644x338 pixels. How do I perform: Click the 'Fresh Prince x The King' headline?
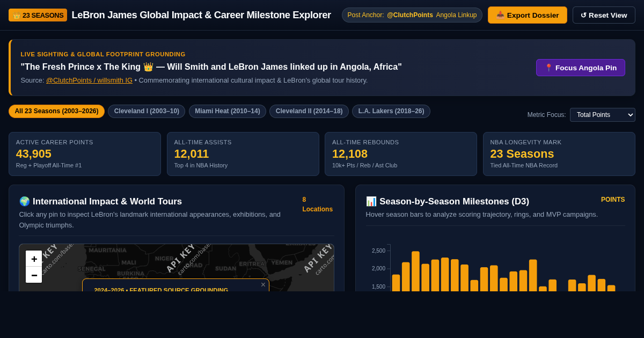tap(211, 67)
